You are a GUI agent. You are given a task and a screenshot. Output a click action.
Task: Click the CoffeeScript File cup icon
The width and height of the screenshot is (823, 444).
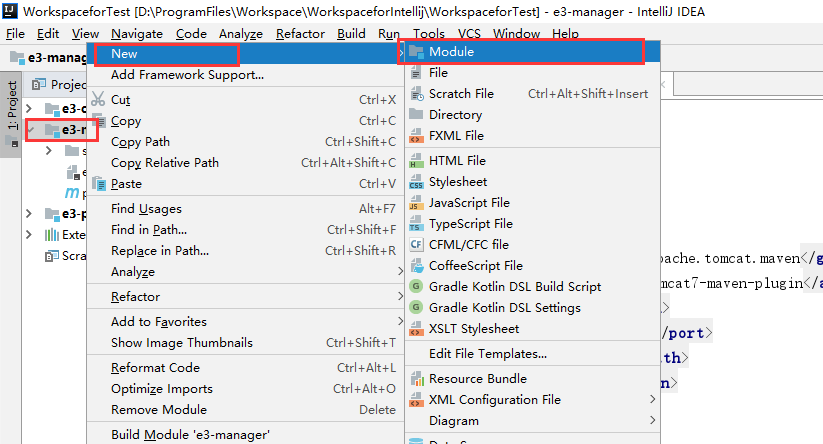416,266
